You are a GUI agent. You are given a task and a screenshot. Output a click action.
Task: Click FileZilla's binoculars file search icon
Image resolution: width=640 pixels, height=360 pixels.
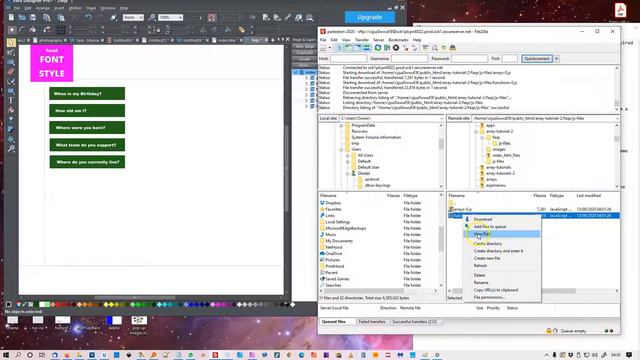pyautogui.click(x=453, y=48)
